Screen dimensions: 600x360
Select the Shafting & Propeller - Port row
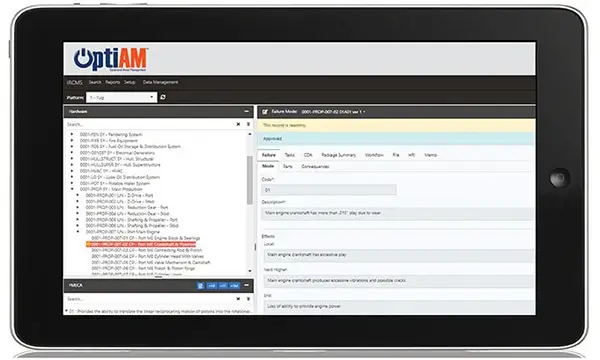click(132, 220)
